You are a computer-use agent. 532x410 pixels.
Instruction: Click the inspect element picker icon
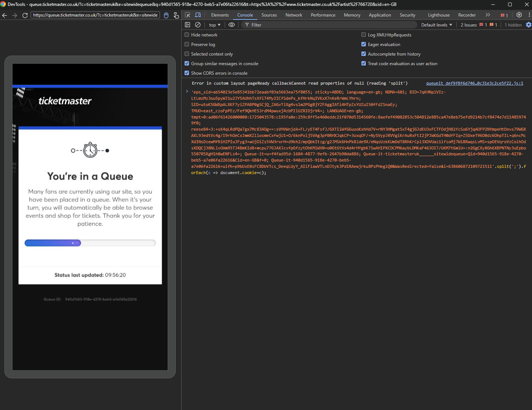[x=188, y=15]
